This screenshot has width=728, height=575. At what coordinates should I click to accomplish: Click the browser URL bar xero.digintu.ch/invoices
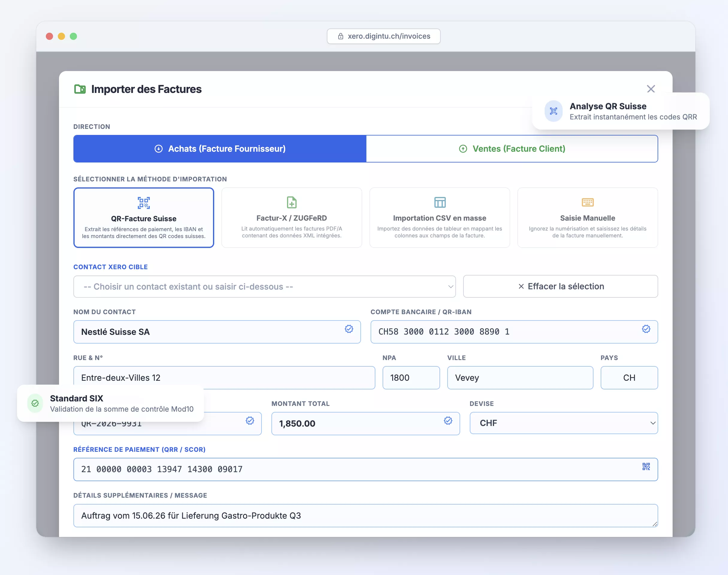(x=383, y=36)
